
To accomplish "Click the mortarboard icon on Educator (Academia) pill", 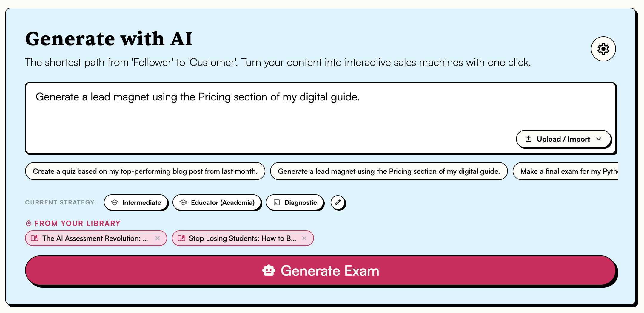I will (184, 202).
